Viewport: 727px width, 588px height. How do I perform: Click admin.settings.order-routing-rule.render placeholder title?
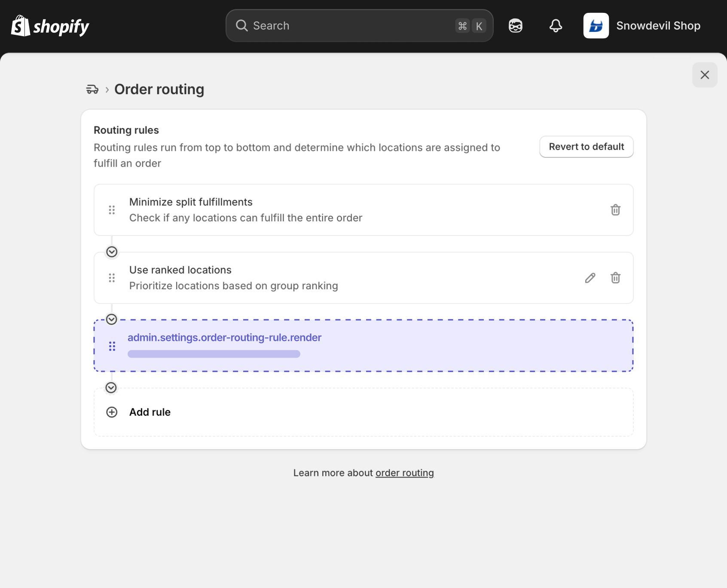point(224,337)
